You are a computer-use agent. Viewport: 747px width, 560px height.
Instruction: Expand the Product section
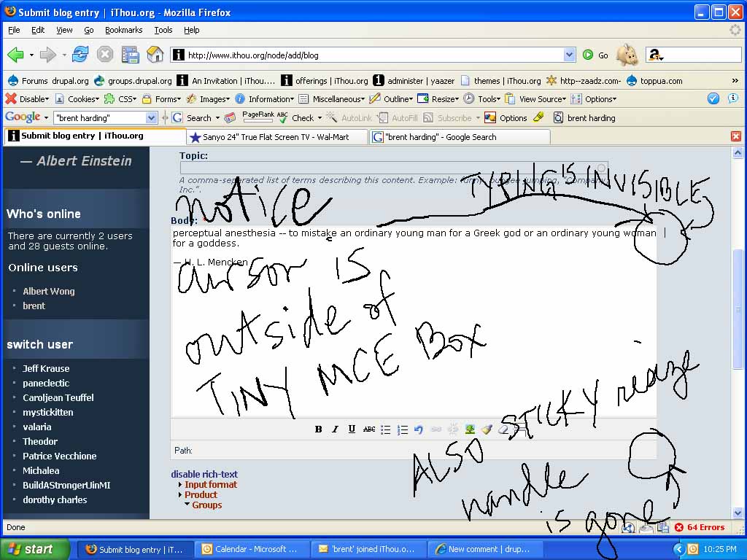[x=201, y=494]
